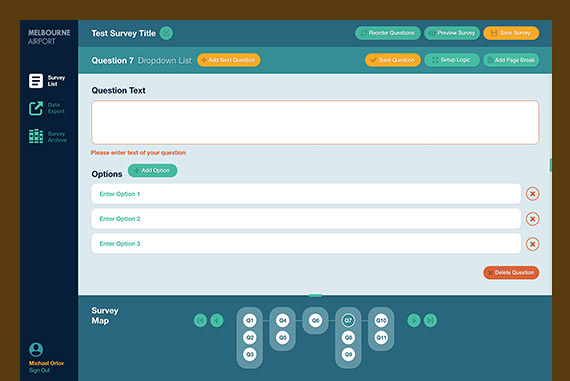Select Q5 in the Survey Map
570x381 pixels.
(x=282, y=337)
